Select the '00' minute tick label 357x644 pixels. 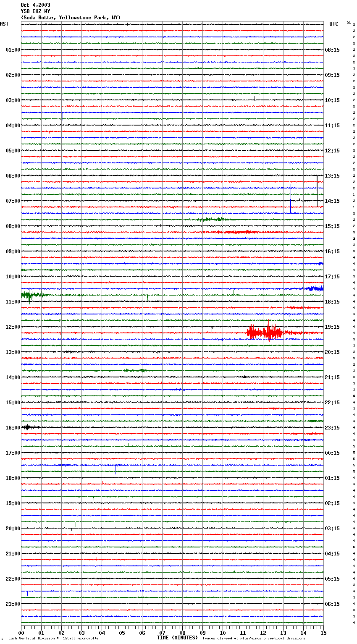point(21,633)
